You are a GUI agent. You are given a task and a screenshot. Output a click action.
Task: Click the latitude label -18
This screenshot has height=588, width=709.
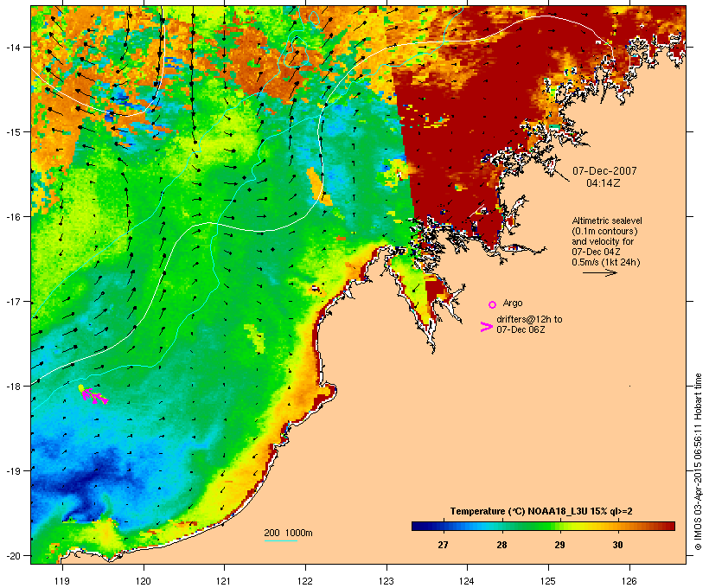tap(12, 386)
